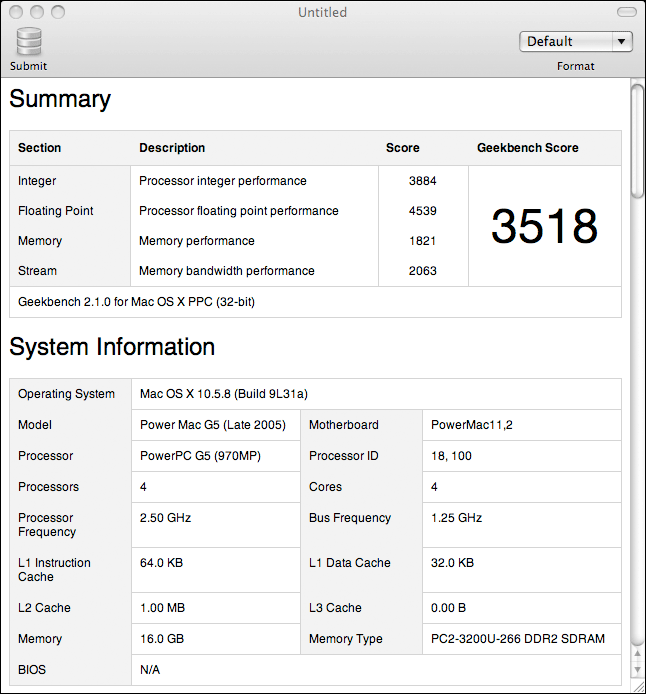Click the Integer score value 3884
Viewport: 646px width, 694px height.
423,181
